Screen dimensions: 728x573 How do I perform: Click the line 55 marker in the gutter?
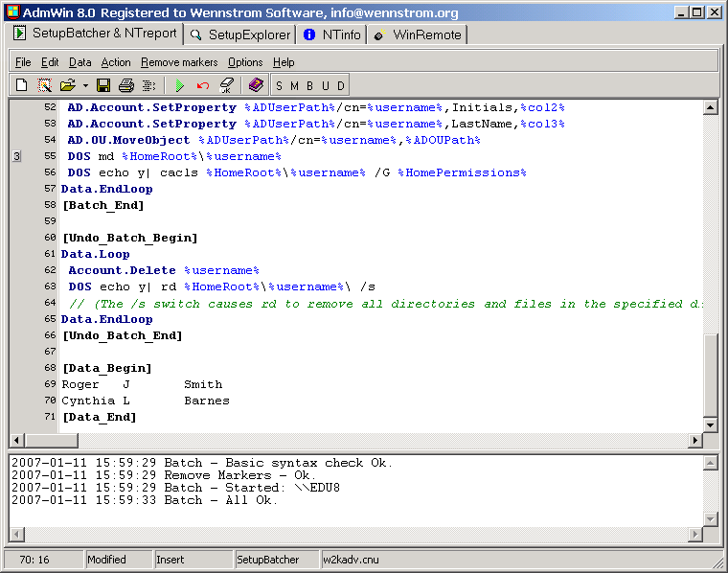(x=16, y=156)
